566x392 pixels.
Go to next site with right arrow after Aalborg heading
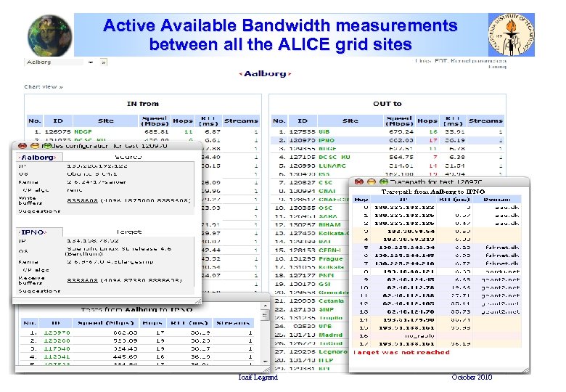(290, 74)
